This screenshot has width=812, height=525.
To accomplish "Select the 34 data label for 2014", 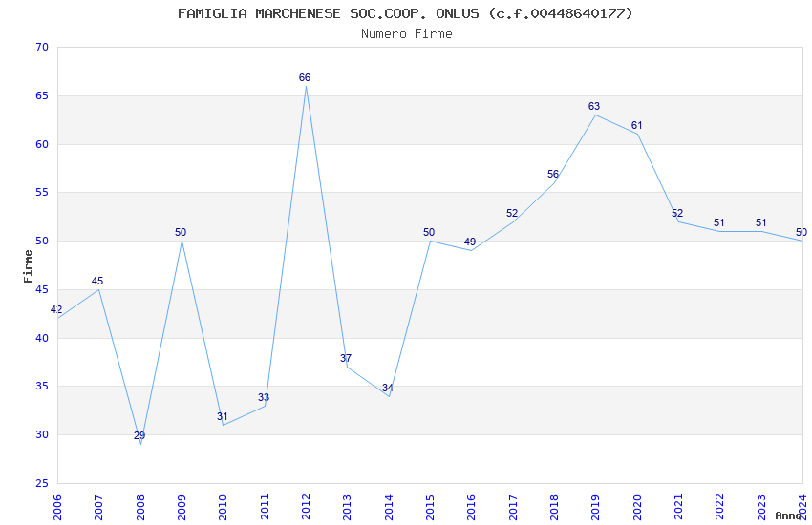I will pyautogui.click(x=388, y=388).
